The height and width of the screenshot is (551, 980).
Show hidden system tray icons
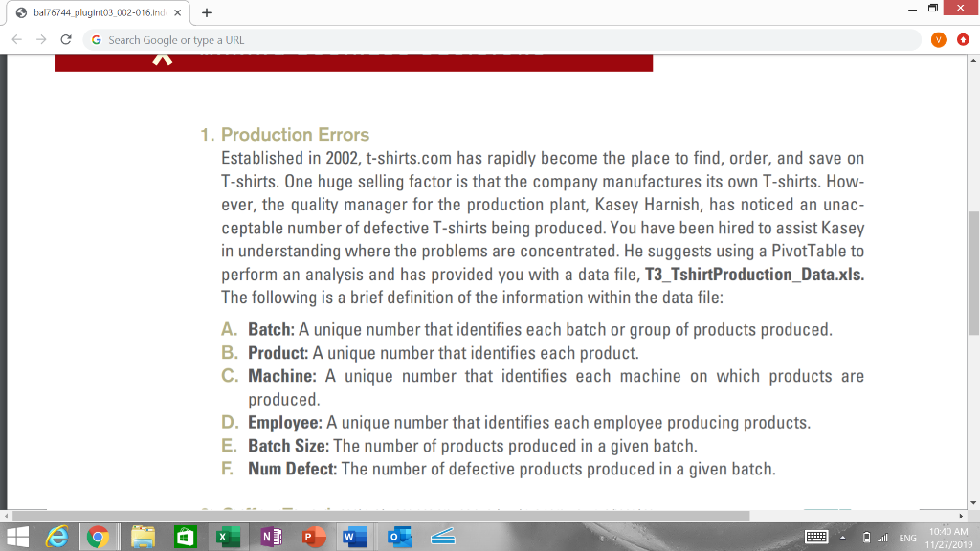[x=842, y=538]
